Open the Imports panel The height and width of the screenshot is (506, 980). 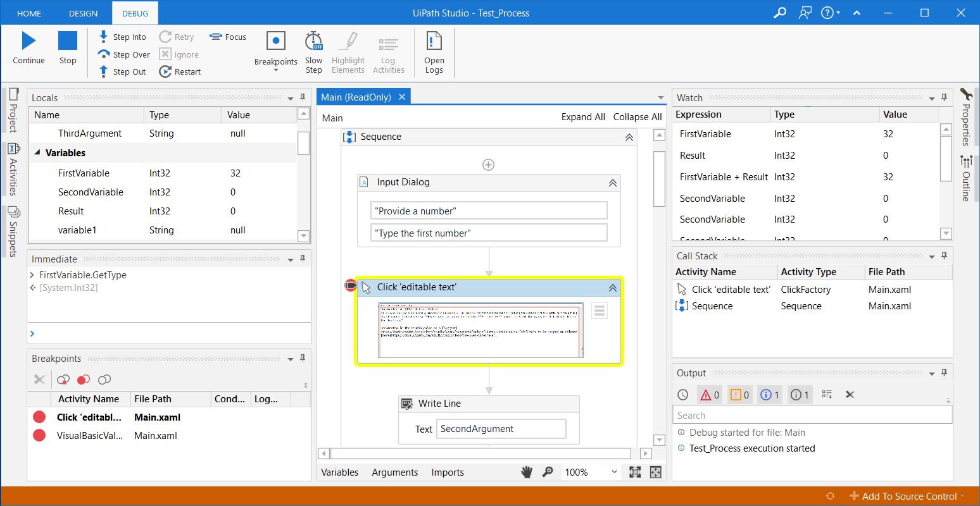coord(448,472)
